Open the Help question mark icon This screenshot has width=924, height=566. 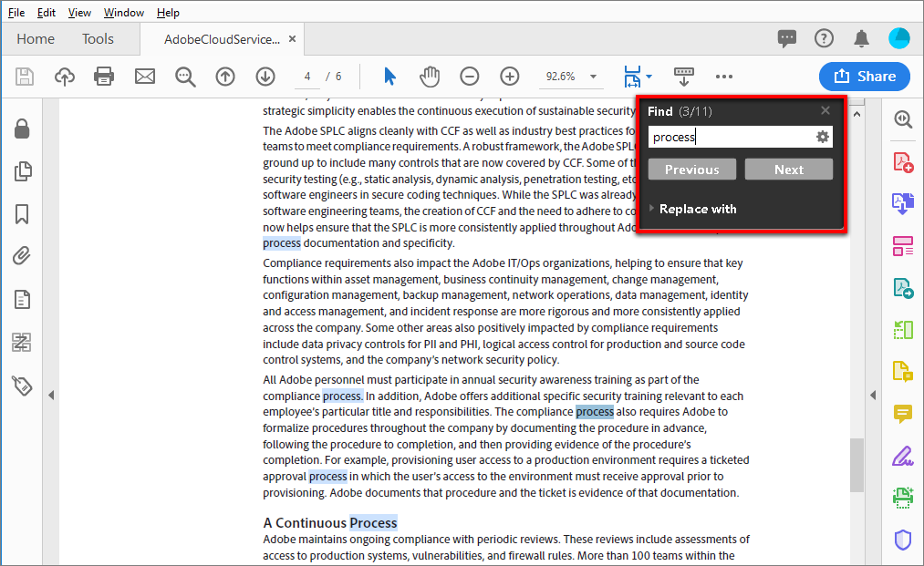(824, 39)
